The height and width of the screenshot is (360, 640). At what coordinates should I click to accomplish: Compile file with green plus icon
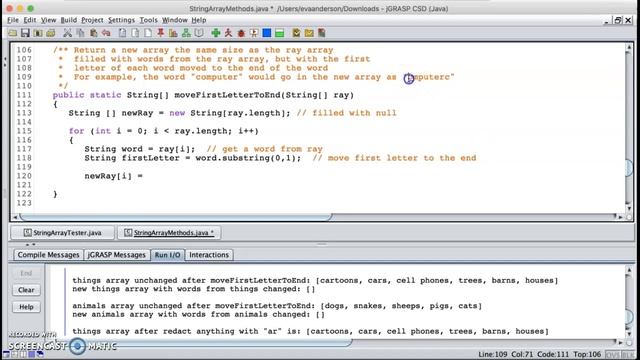[216, 33]
